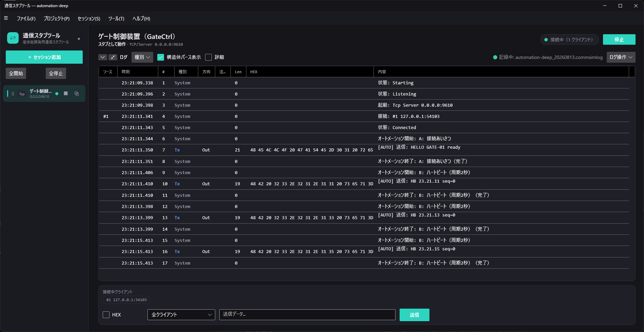Click Out direction cell in row 13

pyautogui.click(x=206, y=217)
